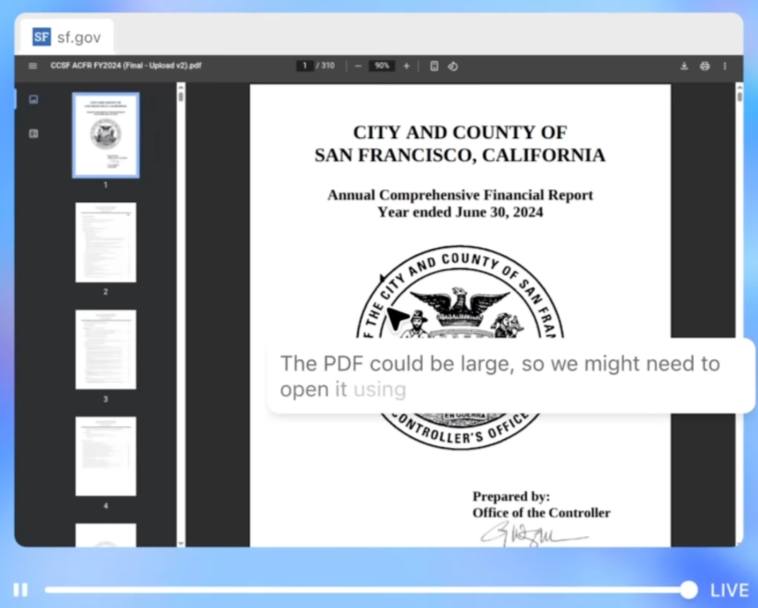Image resolution: width=758 pixels, height=608 pixels.
Task: Show the thumbnails view in sidebar
Action: [x=33, y=100]
